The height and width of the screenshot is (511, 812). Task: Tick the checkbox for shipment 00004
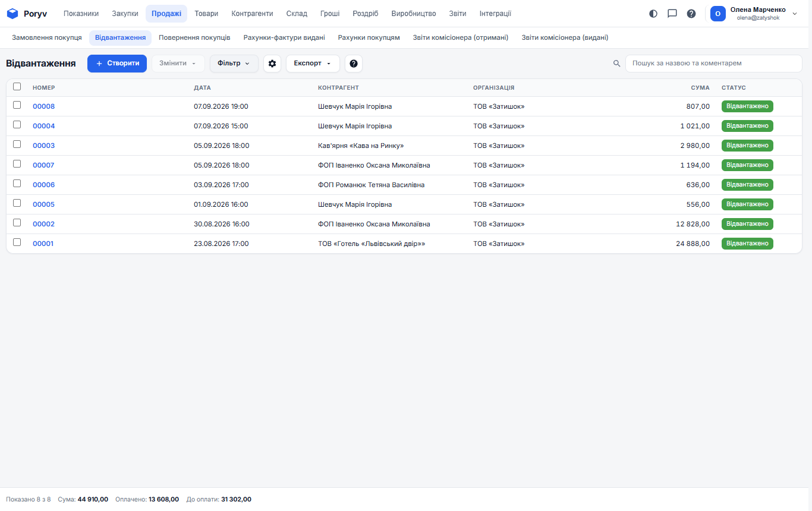(17, 125)
